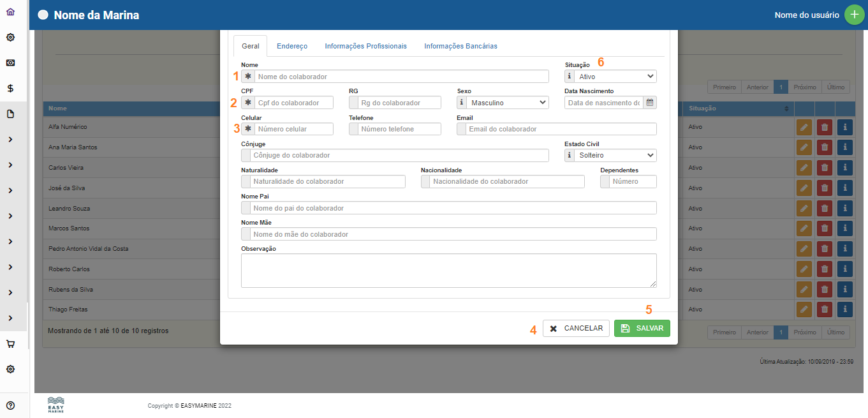Delete the Ana Maria Santos record
Viewport: 868px width, 418px height.
tap(825, 147)
